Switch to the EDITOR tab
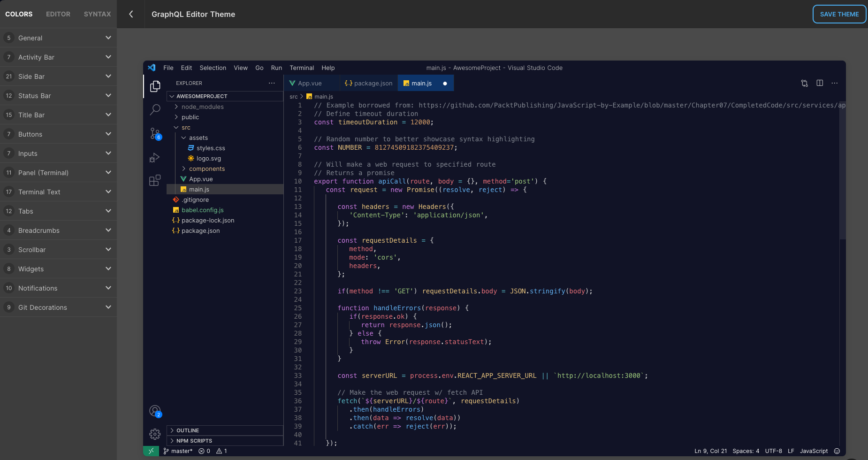The width and height of the screenshot is (868, 460). point(58,14)
